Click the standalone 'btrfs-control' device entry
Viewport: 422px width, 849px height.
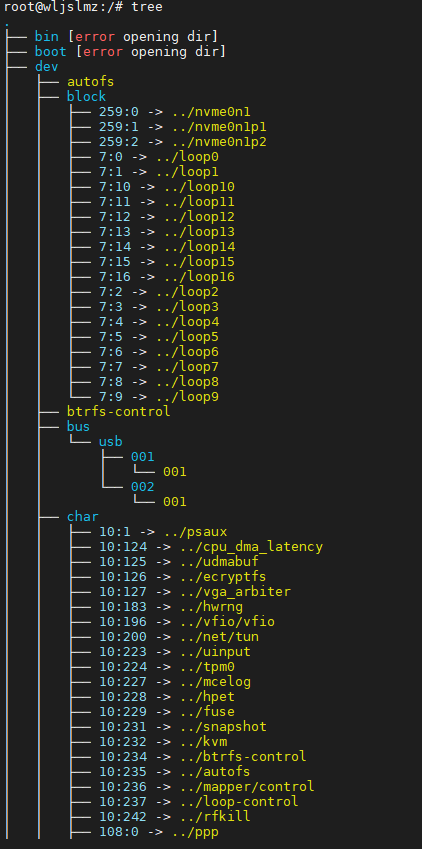tap(119, 412)
